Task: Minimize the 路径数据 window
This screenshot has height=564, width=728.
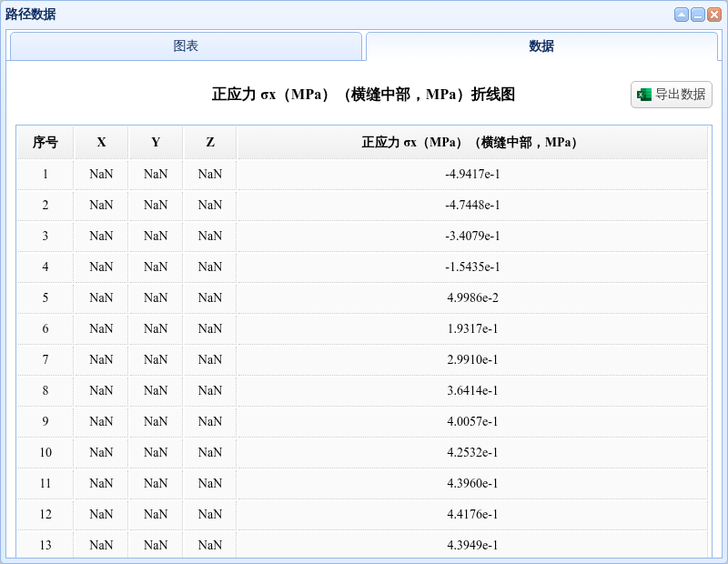Action: [697, 15]
